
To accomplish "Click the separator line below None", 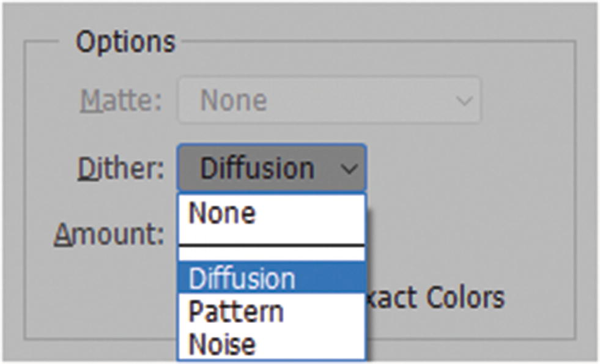I will 272,245.
